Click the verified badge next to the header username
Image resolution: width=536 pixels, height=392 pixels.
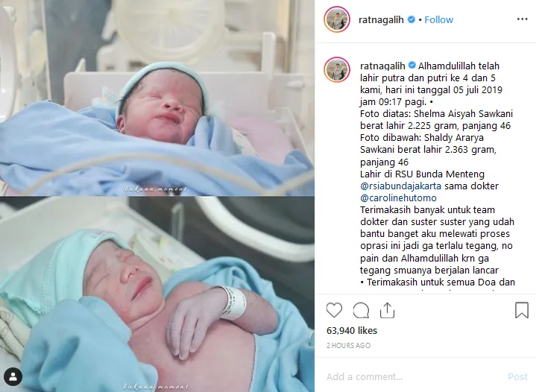pos(412,19)
